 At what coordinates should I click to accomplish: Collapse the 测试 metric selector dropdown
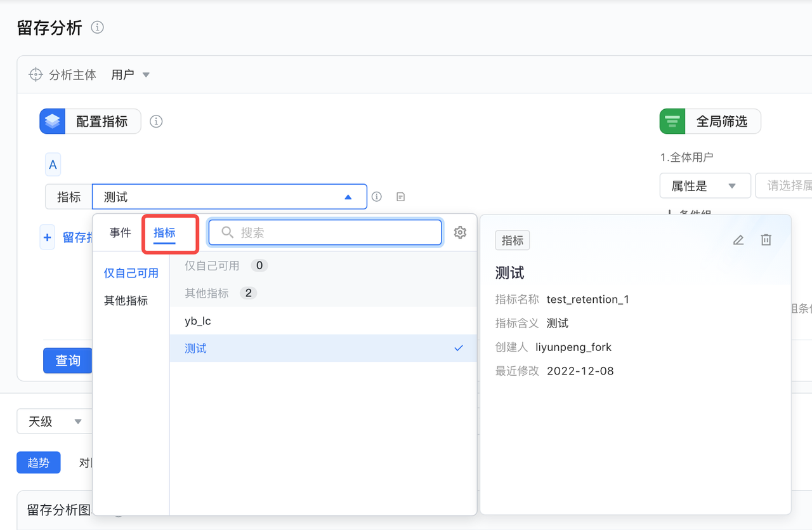point(348,197)
